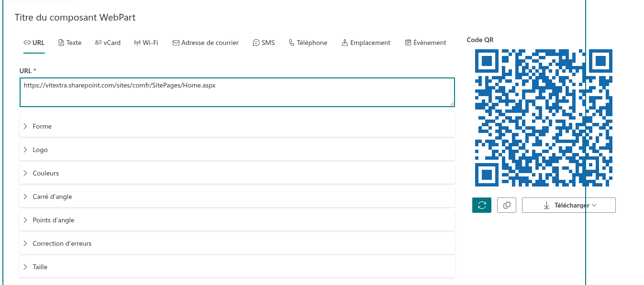
Task: Expand the Points d'angle section
Action: point(237,220)
